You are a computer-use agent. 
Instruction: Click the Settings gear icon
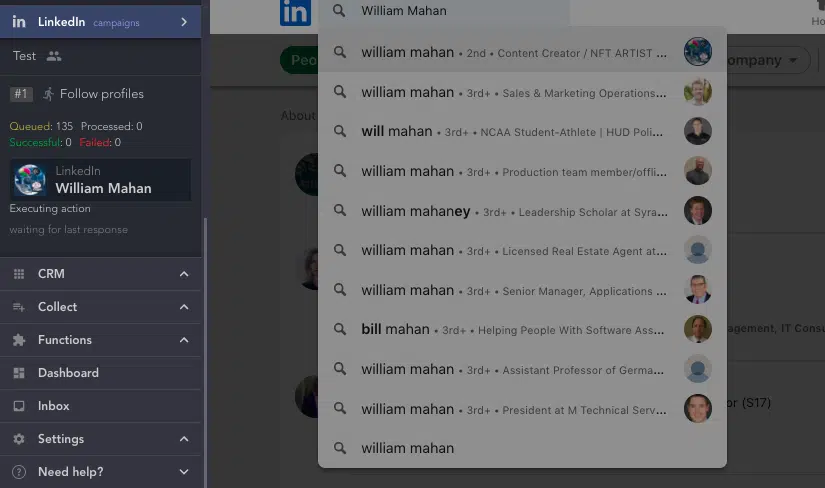pyautogui.click(x=19, y=439)
